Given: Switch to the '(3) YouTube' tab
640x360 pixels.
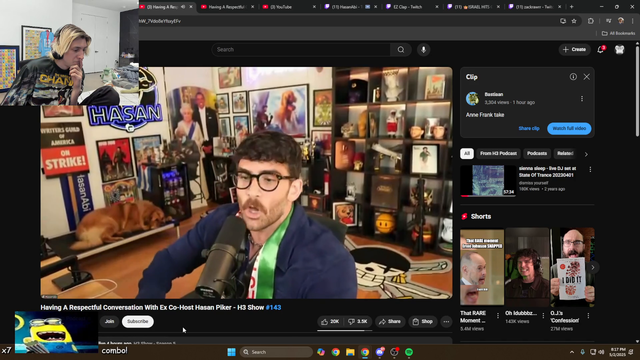Looking at the screenshot, I should click(x=288, y=7).
